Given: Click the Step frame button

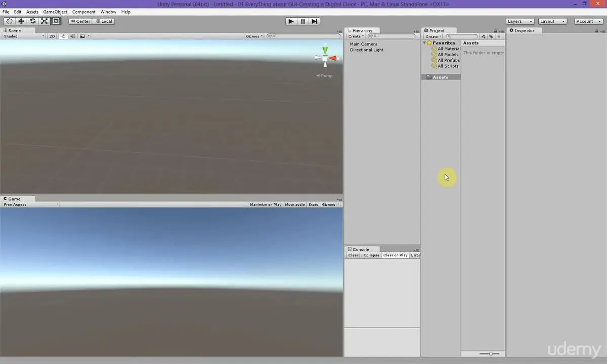Looking at the screenshot, I should coord(314,21).
